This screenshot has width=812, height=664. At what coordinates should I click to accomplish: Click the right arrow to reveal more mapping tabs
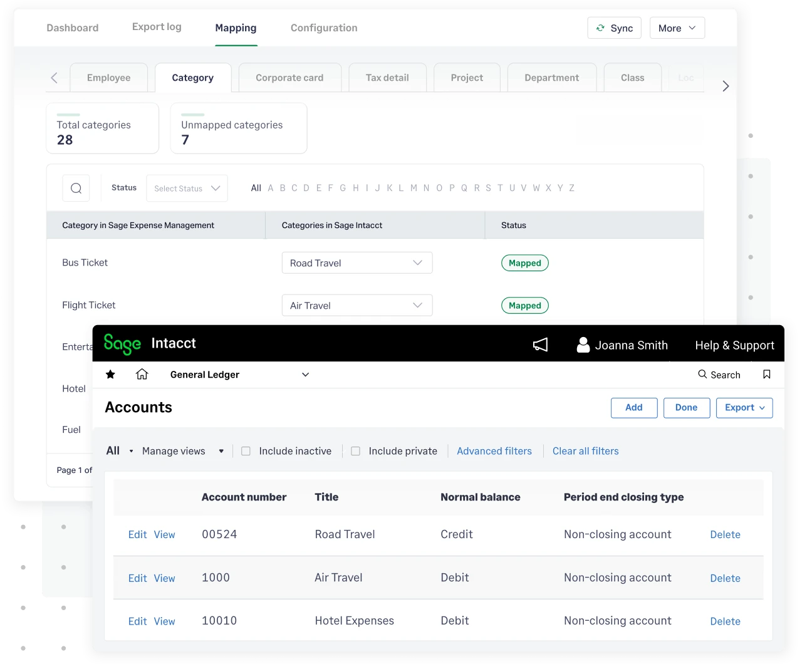point(725,86)
